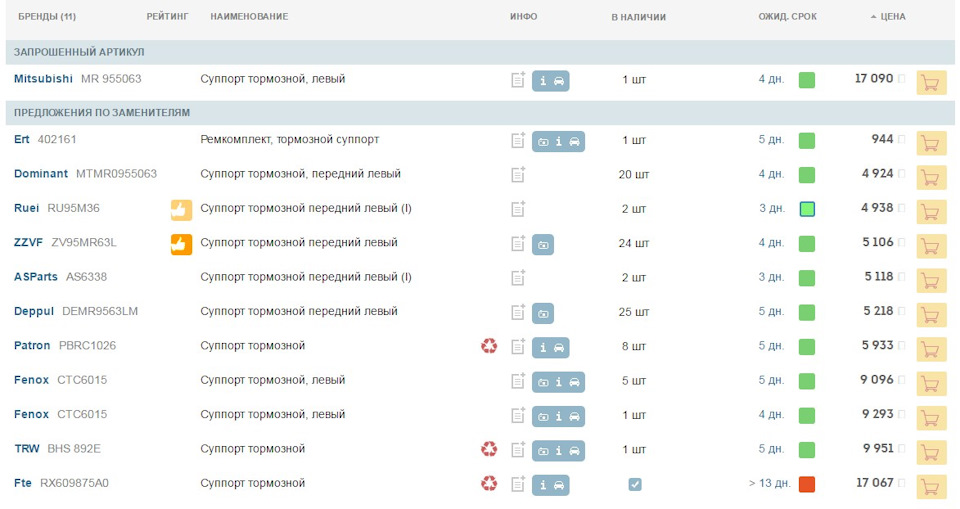Viewport: 960px width, 509px height.
Task: Click recycle icon in Fte row
Action: click(489, 483)
